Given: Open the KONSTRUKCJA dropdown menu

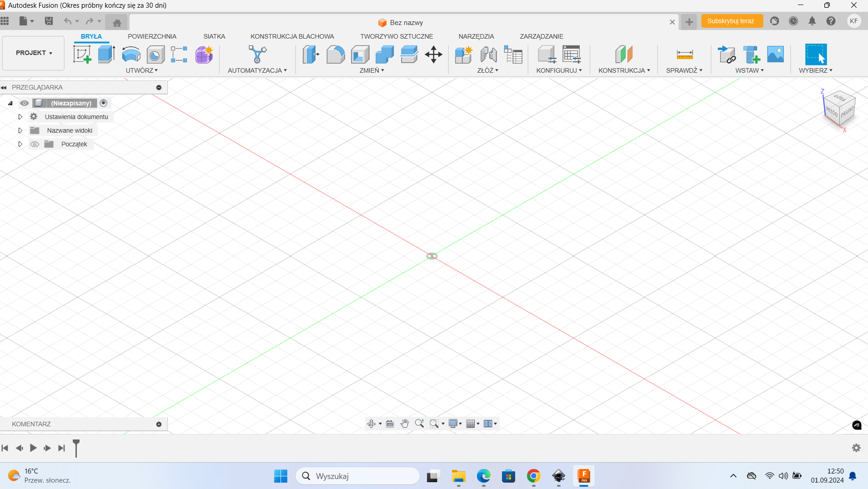Looking at the screenshot, I should pyautogui.click(x=624, y=70).
